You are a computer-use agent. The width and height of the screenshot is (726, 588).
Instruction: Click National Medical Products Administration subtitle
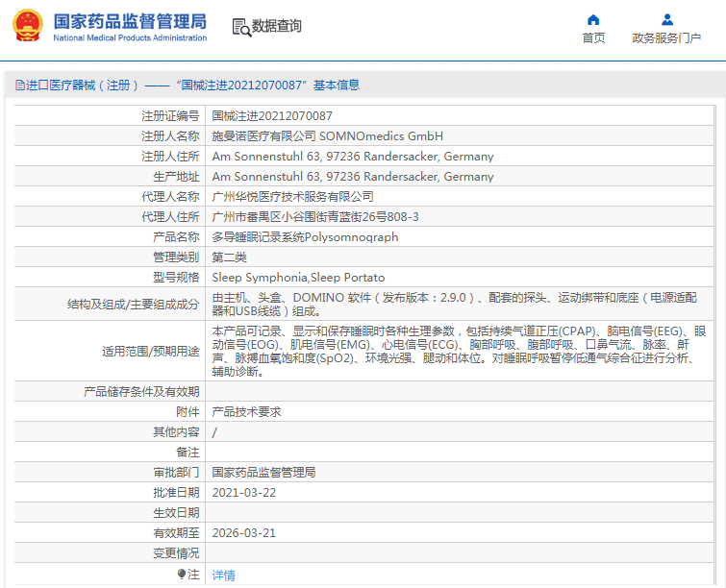tap(130, 37)
